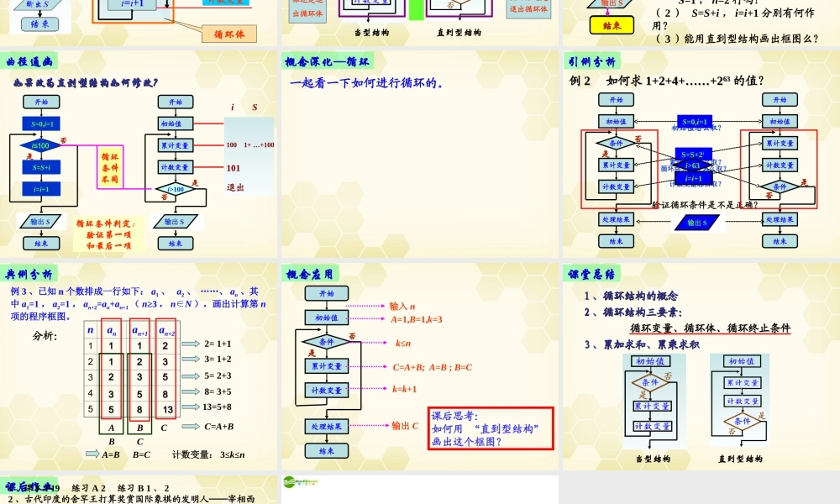Screen dimensions: 840x504
Task: Click the pink-bordered 循环条件不同 box
Action: tap(110, 168)
